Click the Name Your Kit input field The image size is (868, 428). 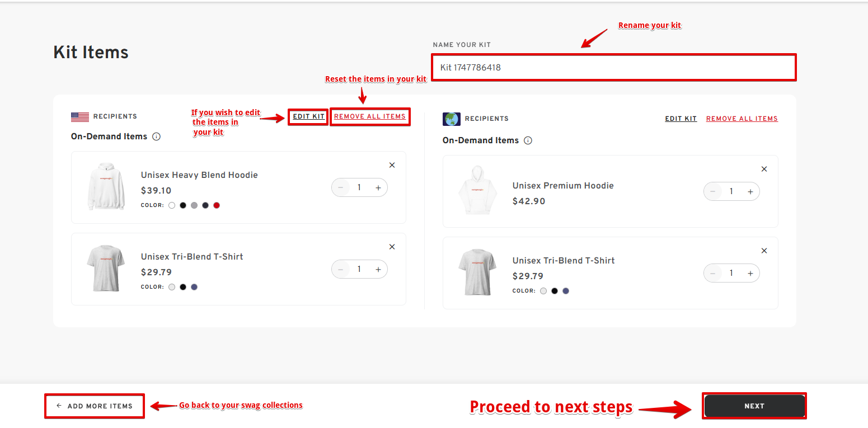coord(613,68)
